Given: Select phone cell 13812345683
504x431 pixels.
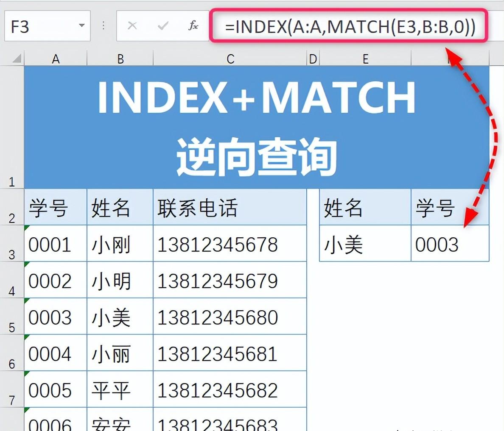Looking at the screenshot, I should tap(230, 420).
